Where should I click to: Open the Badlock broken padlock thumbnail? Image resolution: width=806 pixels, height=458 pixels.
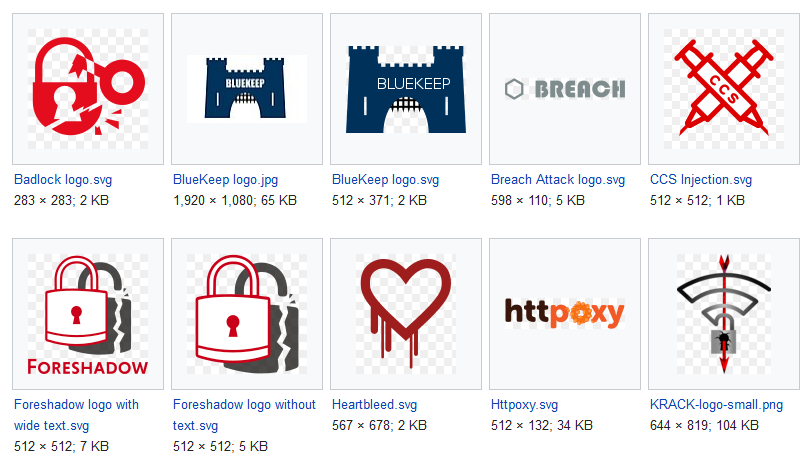pyautogui.click(x=88, y=89)
